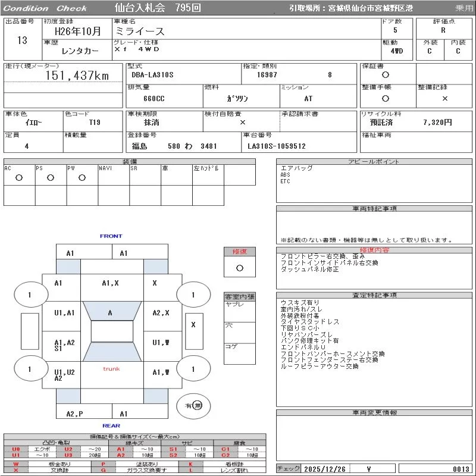Toggle the 保証書 warranty circle
476x476 pixels.
point(386,75)
